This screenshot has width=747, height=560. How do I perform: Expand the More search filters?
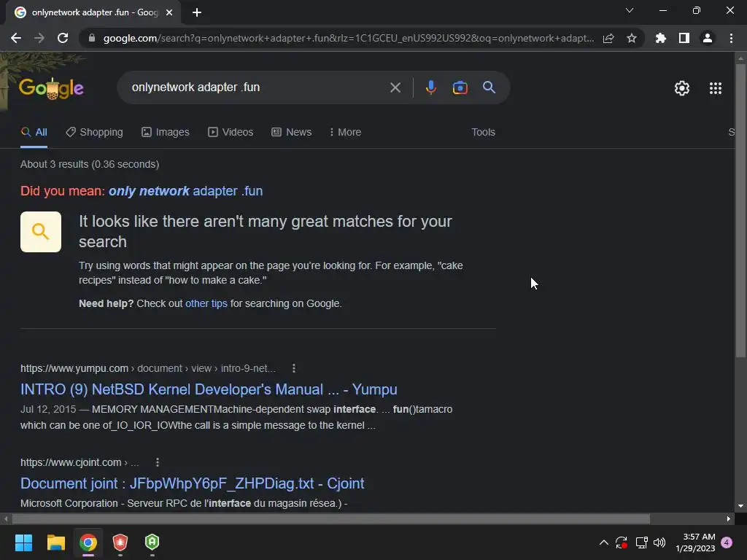pyautogui.click(x=345, y=133)
